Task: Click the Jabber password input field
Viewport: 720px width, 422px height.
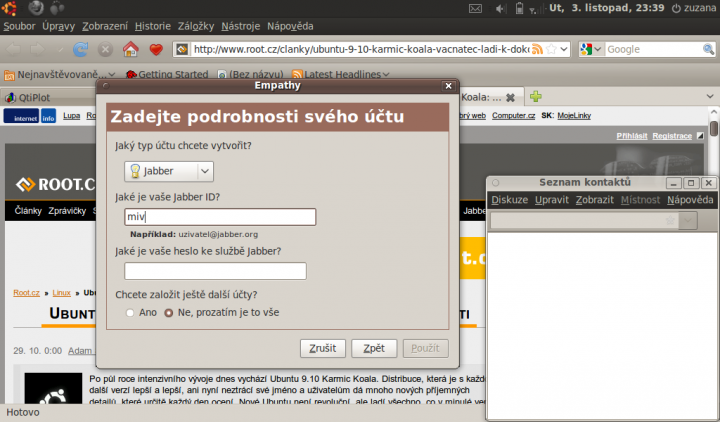Action: coord(215,271)
